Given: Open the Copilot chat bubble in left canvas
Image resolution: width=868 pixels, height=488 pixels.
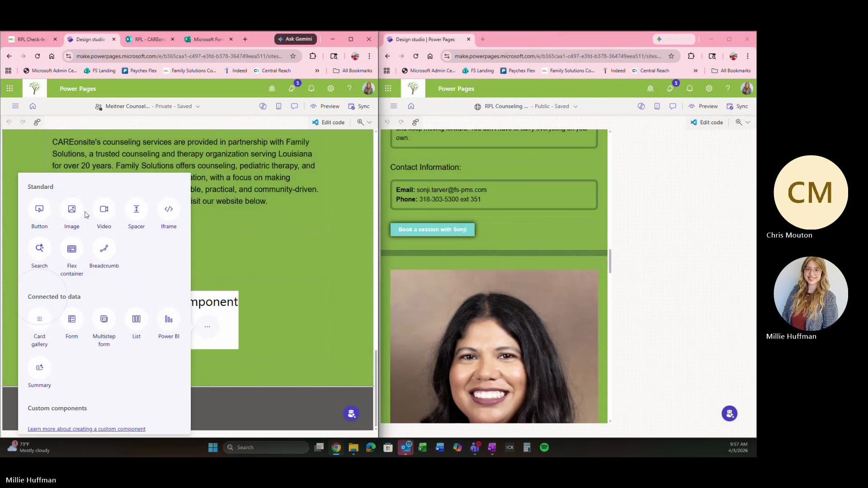Looking at the screenshot, I should point(351,413).
